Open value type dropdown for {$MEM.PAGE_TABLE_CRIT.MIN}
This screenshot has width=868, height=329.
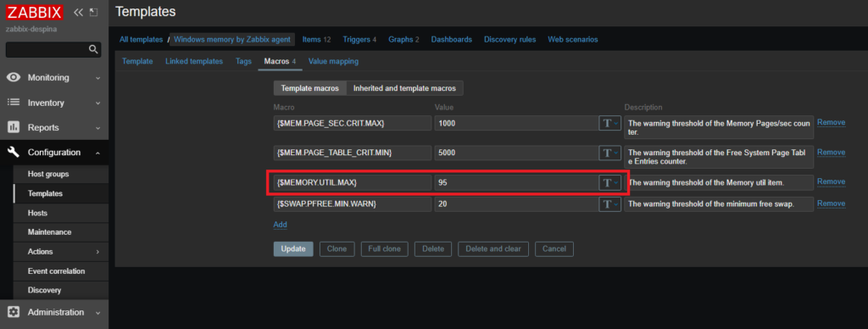pyautogui.click(x=610, y=153)
